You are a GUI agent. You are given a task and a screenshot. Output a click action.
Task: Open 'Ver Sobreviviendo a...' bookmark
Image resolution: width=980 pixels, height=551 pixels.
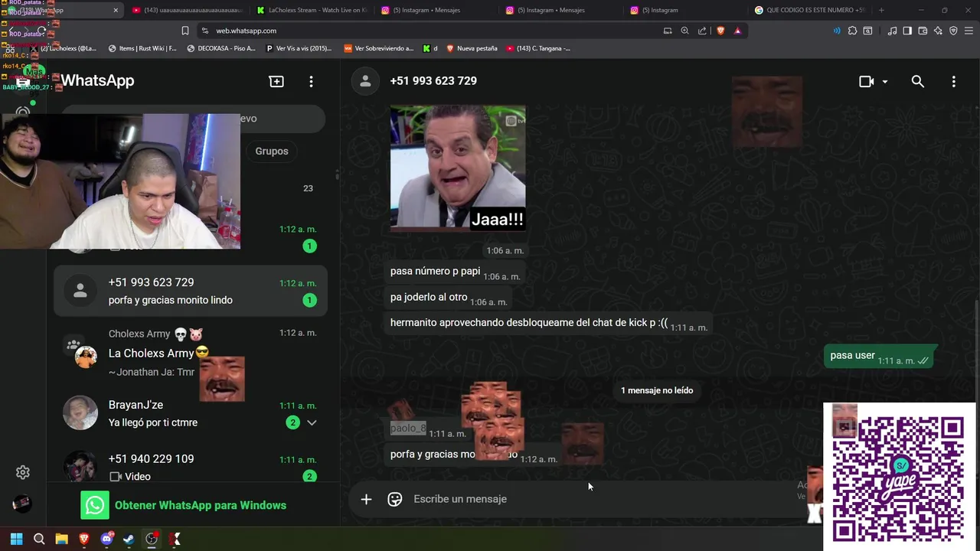(x=379, y=48)
